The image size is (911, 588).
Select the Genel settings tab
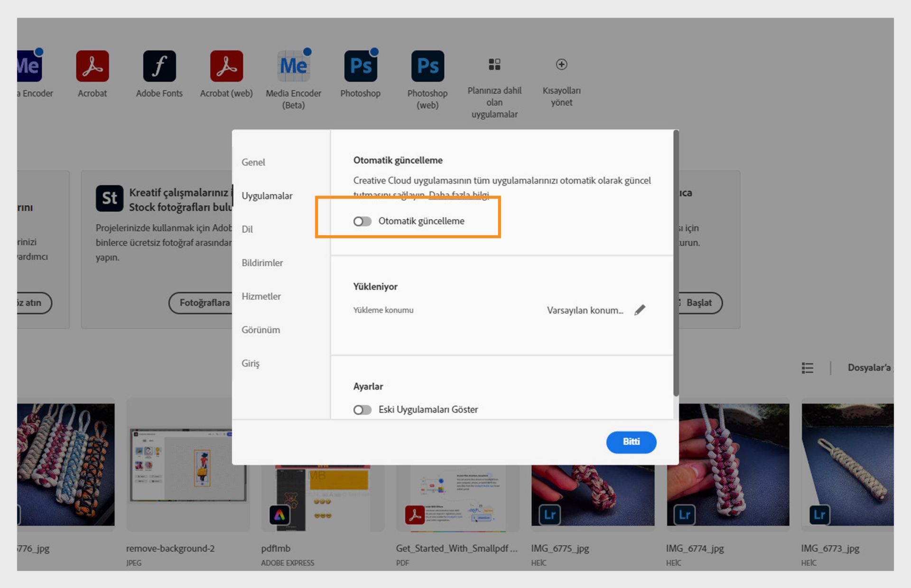click(253, 162)
